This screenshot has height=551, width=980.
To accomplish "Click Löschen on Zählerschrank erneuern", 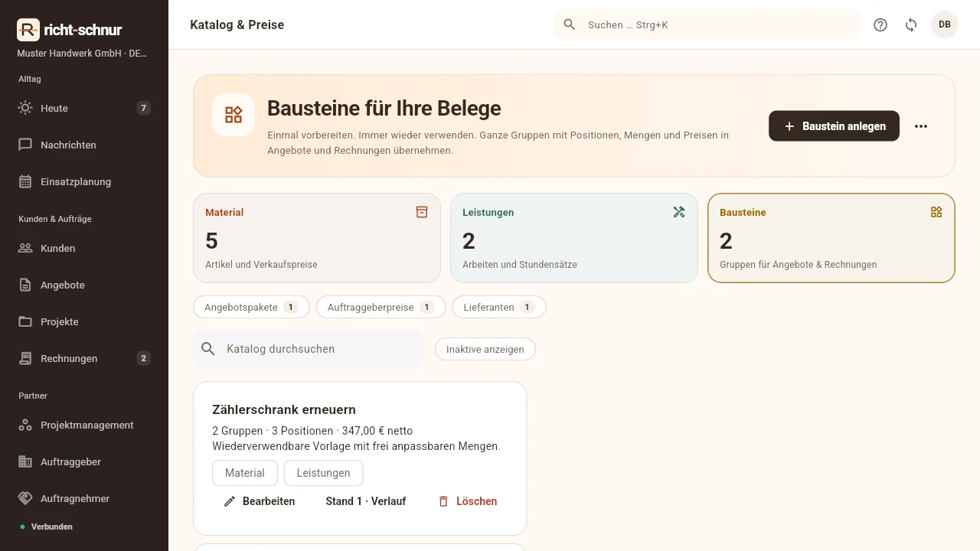I will click(x=467, y=501).
